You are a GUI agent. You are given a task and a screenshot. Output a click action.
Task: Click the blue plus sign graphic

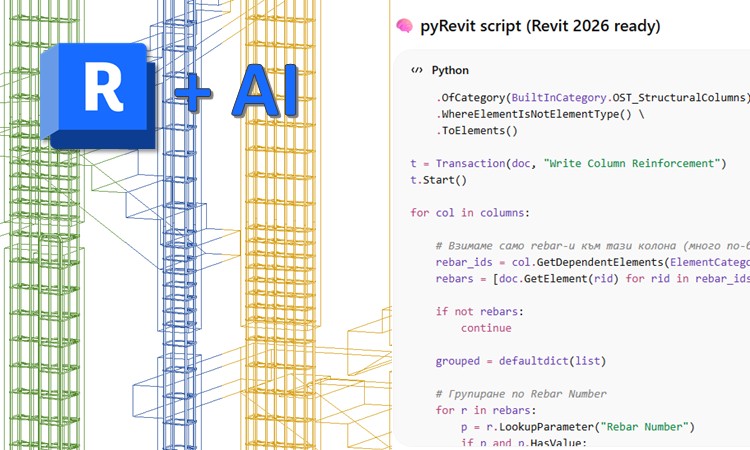click(193, 93)
